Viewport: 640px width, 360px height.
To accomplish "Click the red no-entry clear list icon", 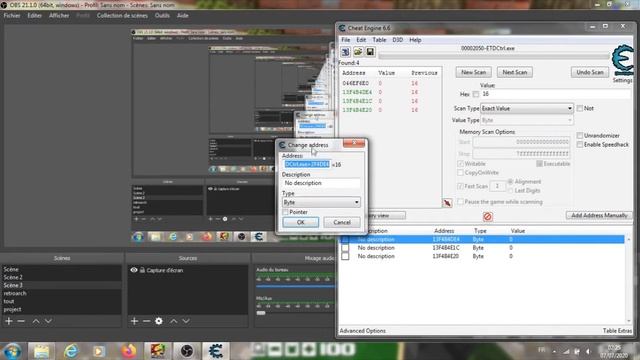I will click(487, 216).
